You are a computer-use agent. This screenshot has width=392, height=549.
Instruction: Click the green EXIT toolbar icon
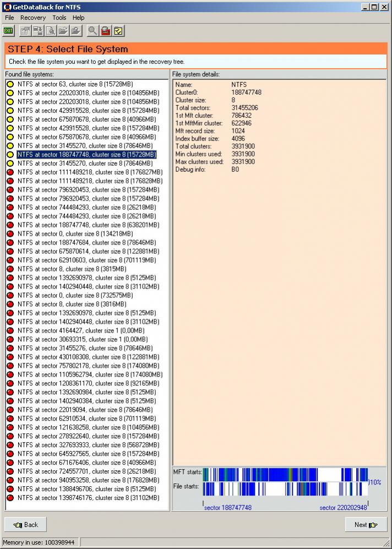click(x=8, y=31)
